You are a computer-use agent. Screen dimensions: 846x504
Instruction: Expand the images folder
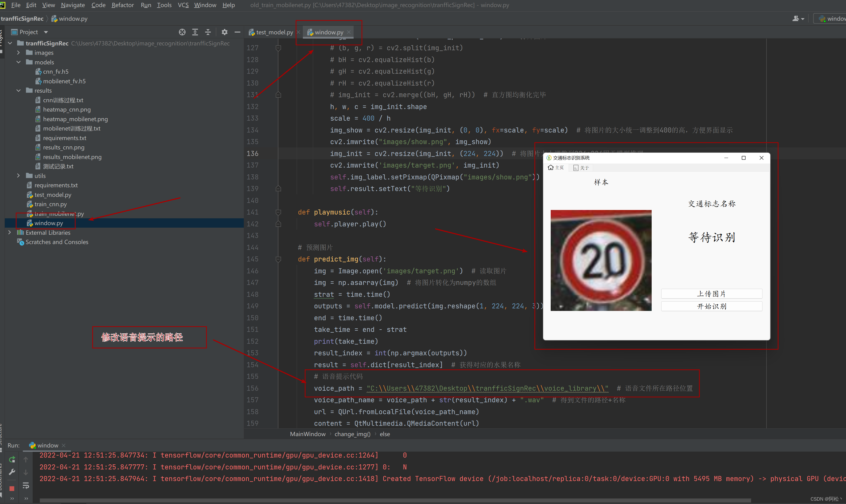tap(18, 53)
